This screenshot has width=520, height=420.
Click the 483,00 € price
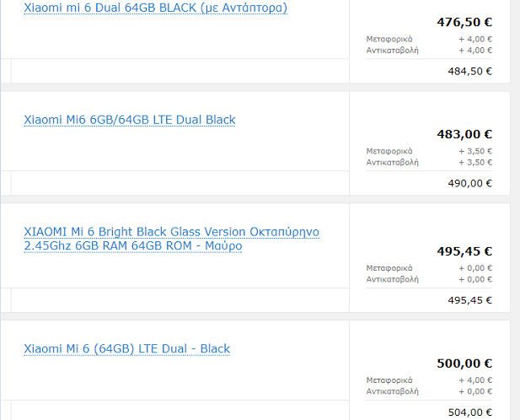[x=464, y=134]
